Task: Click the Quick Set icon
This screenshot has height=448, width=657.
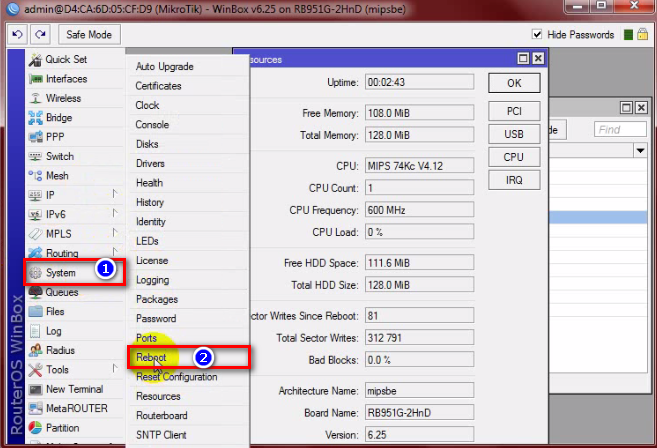Action: [x=35, y=60]
